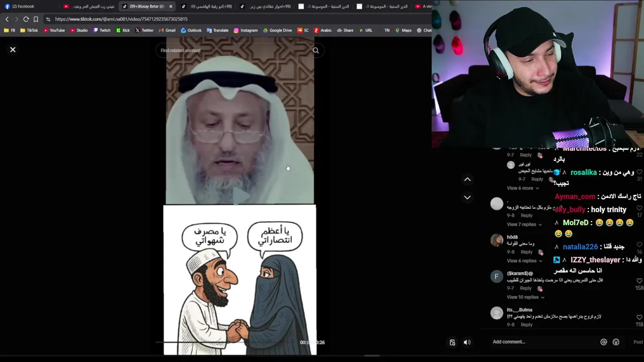Pause the video by clicking the player

[x=239, y=196]
